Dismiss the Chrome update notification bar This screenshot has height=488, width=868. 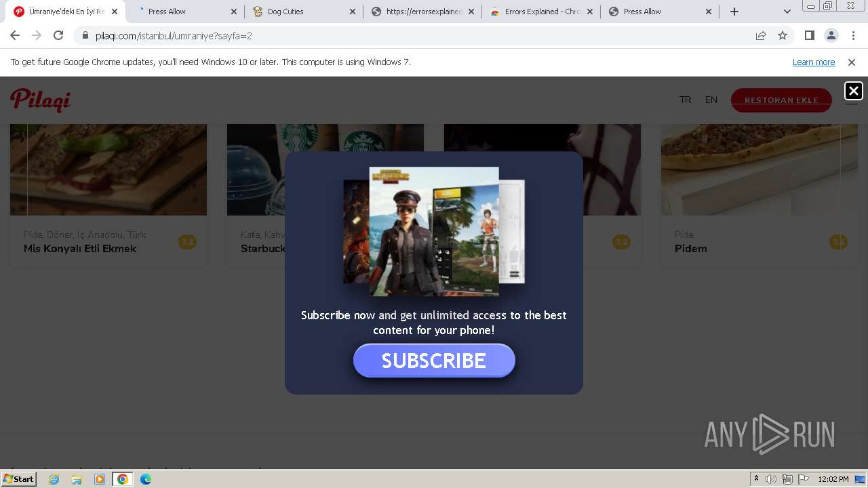(852, 62)
